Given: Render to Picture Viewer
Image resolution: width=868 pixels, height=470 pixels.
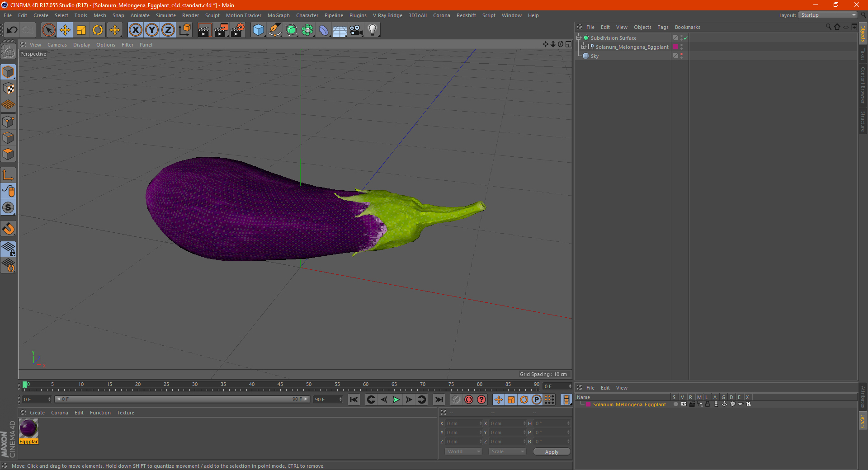Looking at the screenshot, I should pyautogui.click(x=221, y=30).
